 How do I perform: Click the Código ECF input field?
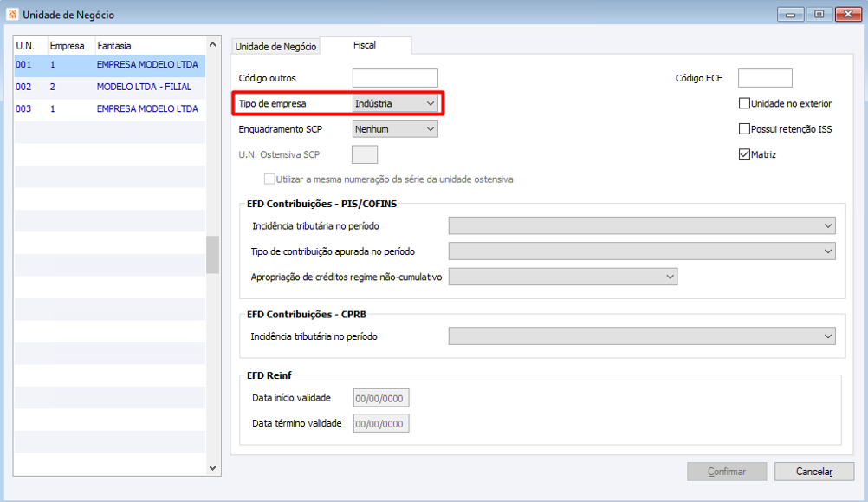tap(765, 78)
